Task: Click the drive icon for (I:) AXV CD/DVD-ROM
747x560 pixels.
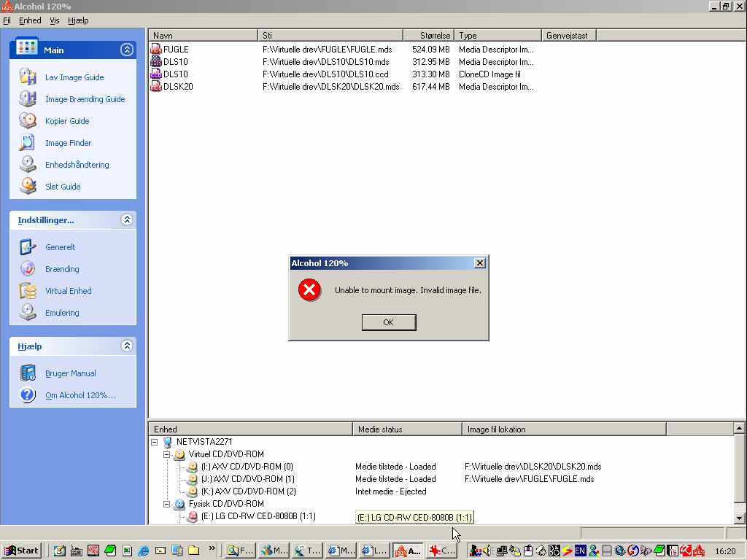Action: click(x=193, y=467)
